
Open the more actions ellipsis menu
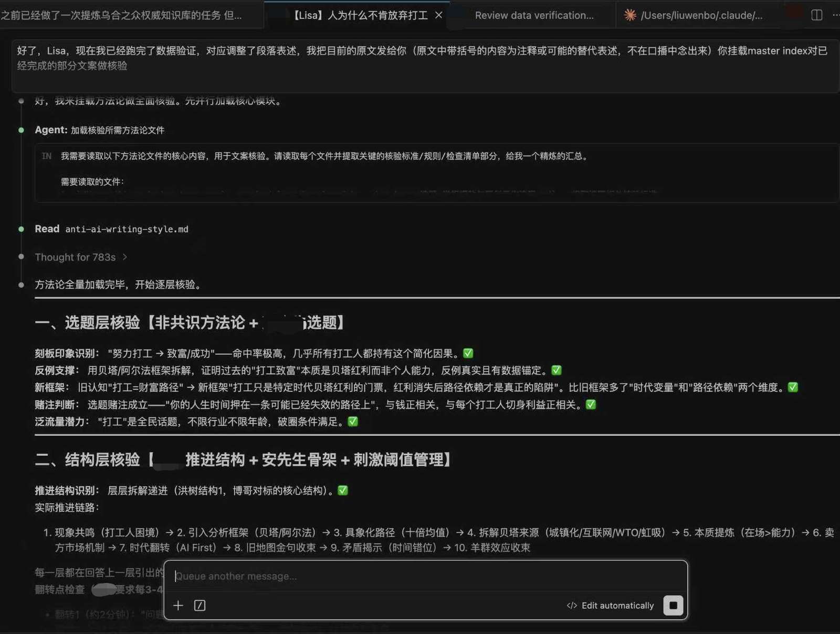tap(836, 15)
